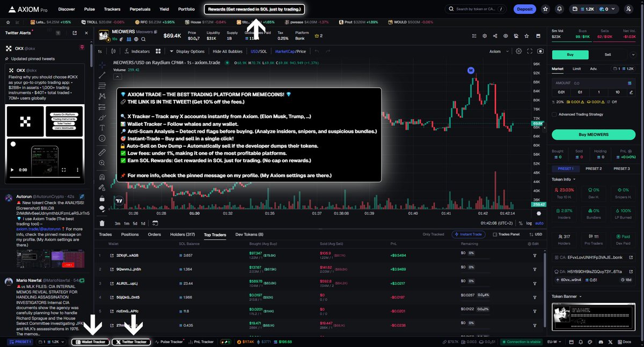The image size is (644, 347).
Task: Click the Buy MEOWERS button
Action: 594,134
